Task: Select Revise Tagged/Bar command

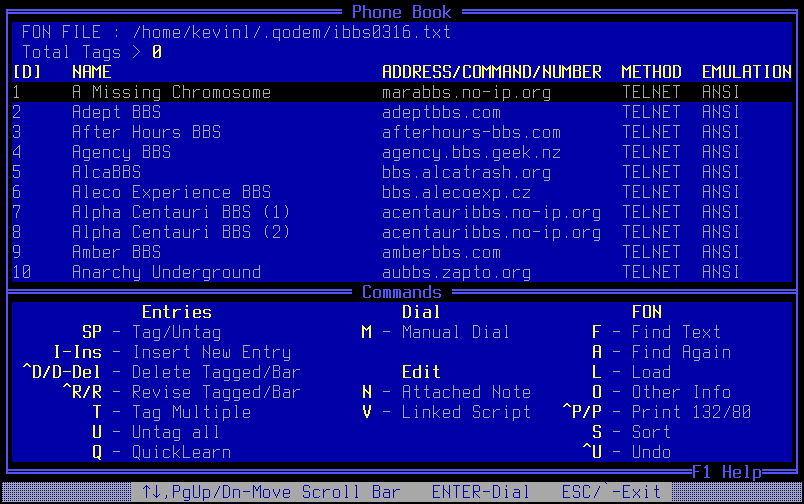Action: coord(216,392)
